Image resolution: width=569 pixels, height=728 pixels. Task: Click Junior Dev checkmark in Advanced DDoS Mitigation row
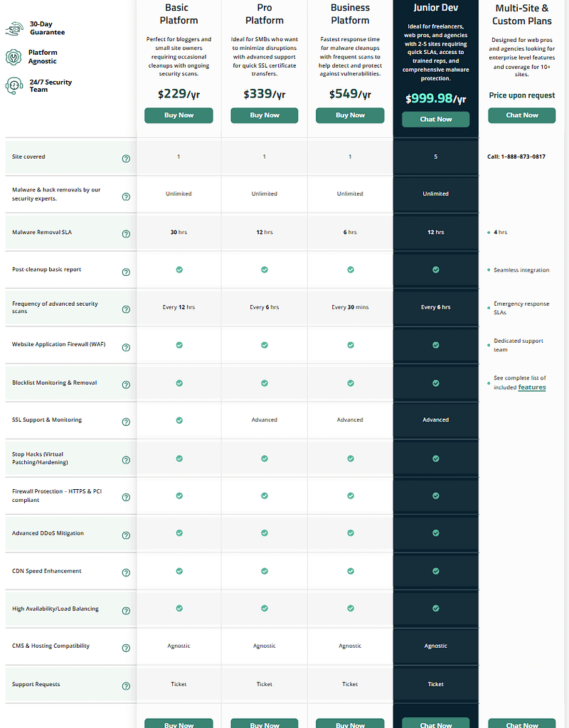click(436, 533)
